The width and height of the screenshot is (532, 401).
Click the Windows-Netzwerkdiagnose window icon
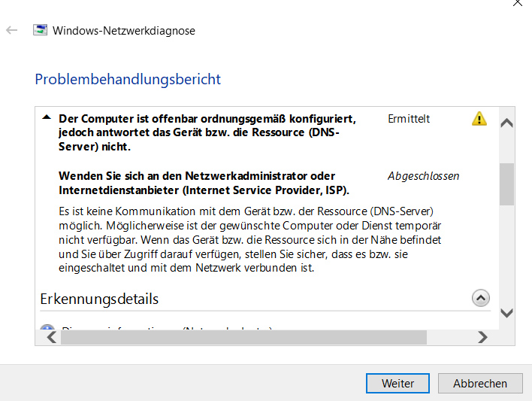click(40, 30)
